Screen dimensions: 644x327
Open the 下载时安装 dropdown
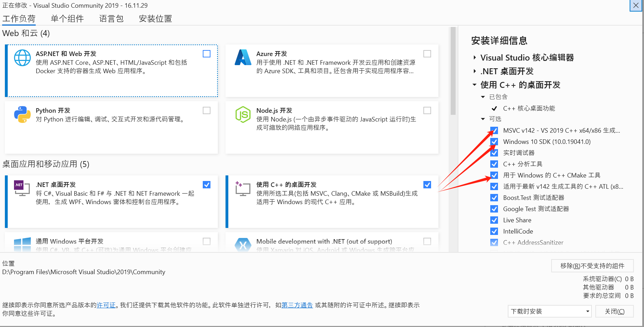pos(550,311)
